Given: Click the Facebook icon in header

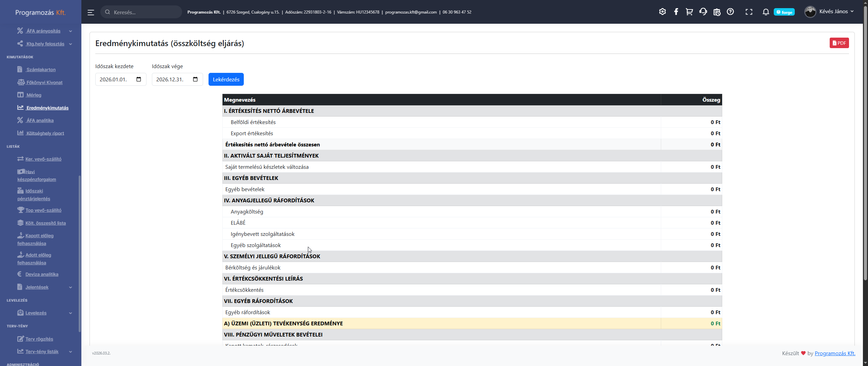Looking at the screenshot, I should click(676, 12).
